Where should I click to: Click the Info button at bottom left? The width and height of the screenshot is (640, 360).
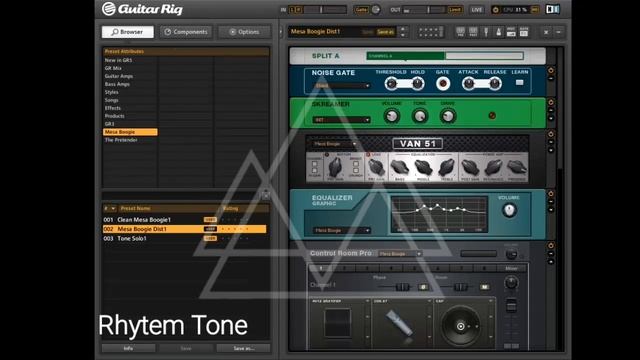pos(128,348)
